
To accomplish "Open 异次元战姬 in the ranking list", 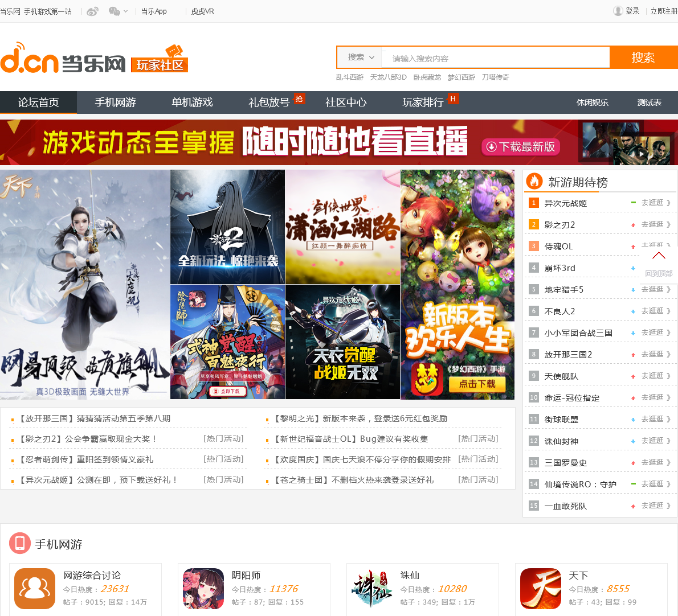I will (566, 203).
